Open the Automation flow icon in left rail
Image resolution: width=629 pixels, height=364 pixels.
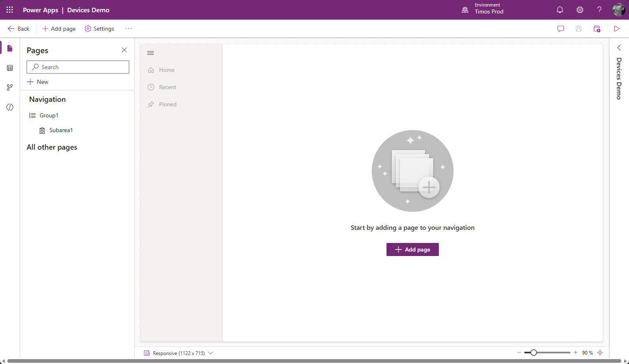coord(10,88)
